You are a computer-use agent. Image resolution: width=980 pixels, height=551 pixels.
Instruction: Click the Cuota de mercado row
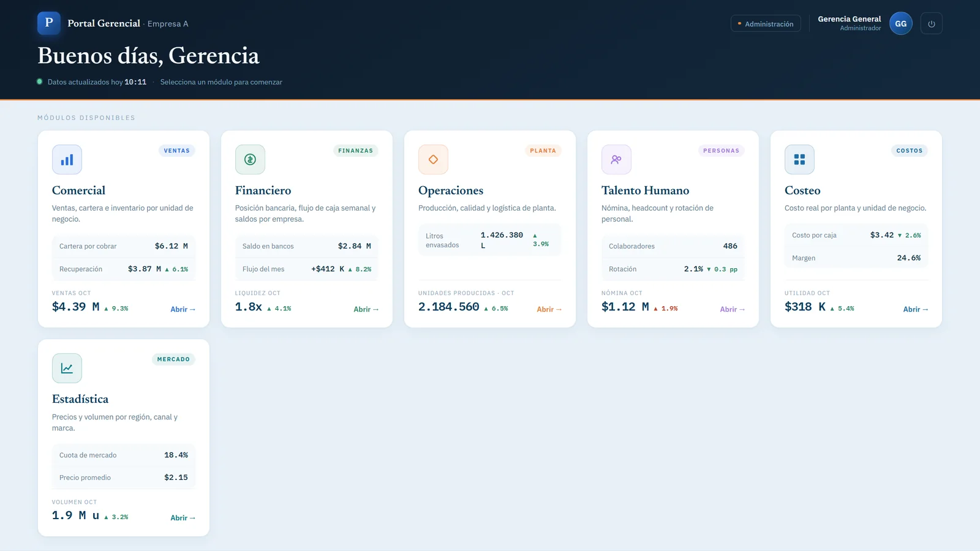pos(124,455)
